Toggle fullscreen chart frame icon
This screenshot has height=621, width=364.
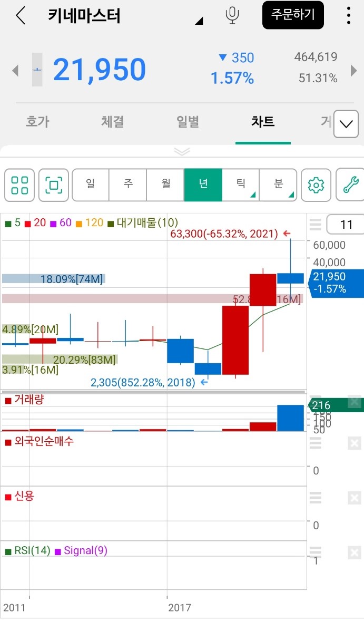coord(54,185)
